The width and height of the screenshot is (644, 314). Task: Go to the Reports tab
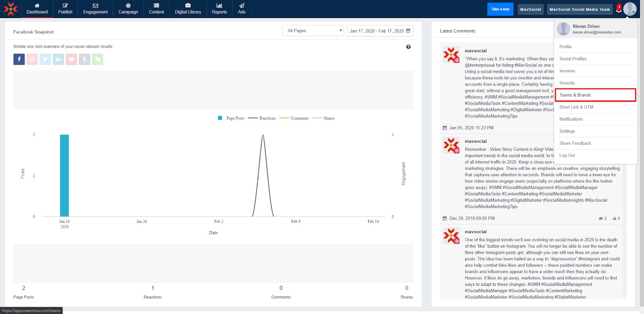point(219,9)
